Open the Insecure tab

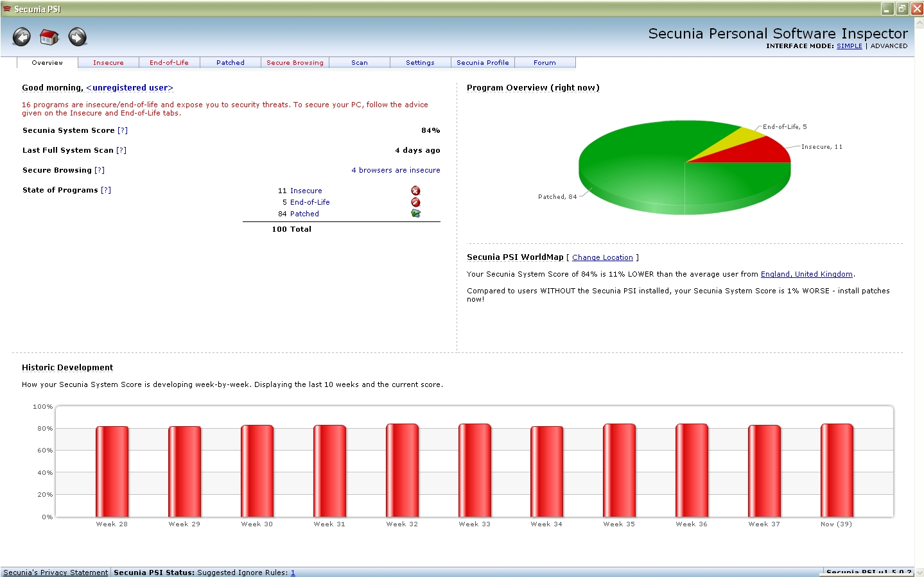pyautogui.click(x=108, y=63)
